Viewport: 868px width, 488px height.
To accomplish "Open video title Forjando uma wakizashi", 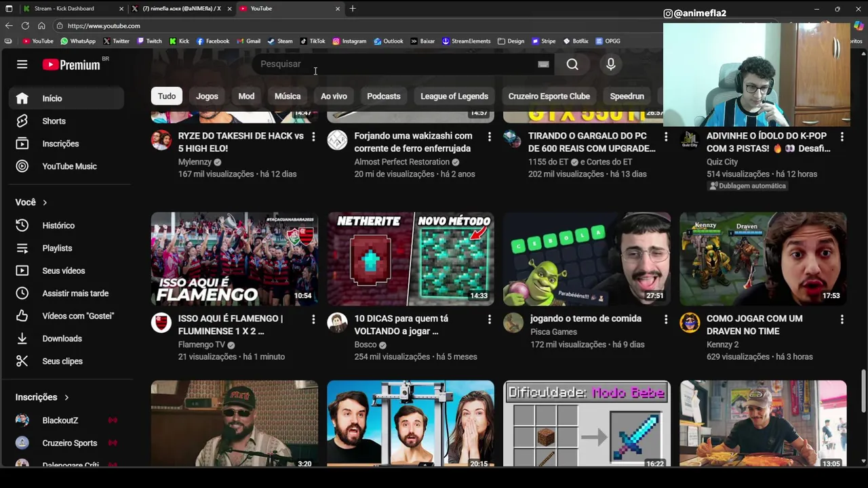I will [413, 142].
